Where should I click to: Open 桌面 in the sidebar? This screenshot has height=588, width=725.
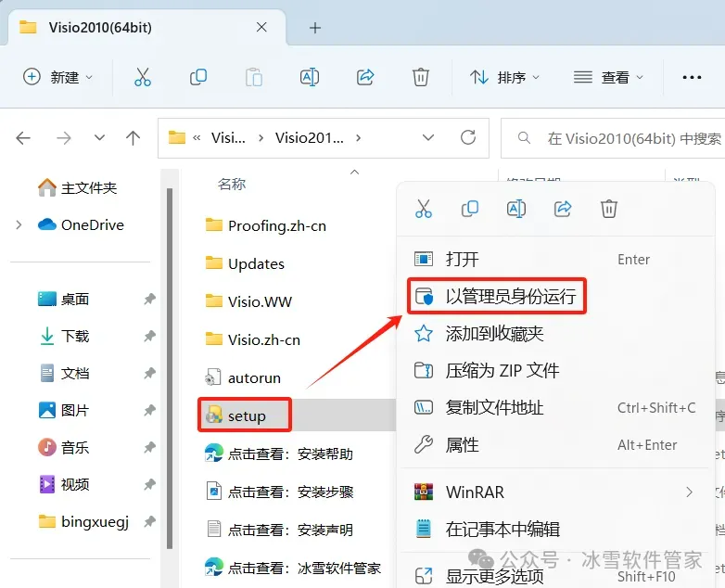[63, 299]
